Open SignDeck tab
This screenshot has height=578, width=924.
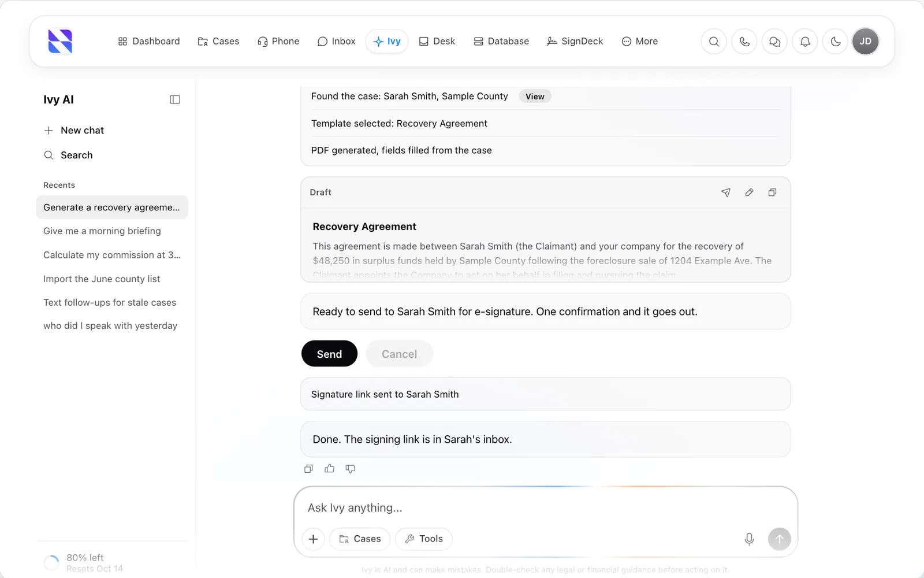pyautogui.click(x=575, y=42)
